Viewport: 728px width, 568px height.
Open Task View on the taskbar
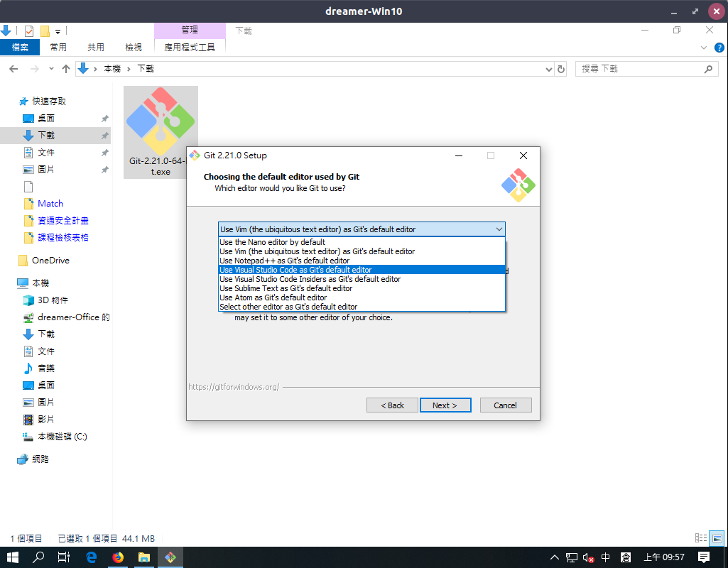(x=65, y=557)
